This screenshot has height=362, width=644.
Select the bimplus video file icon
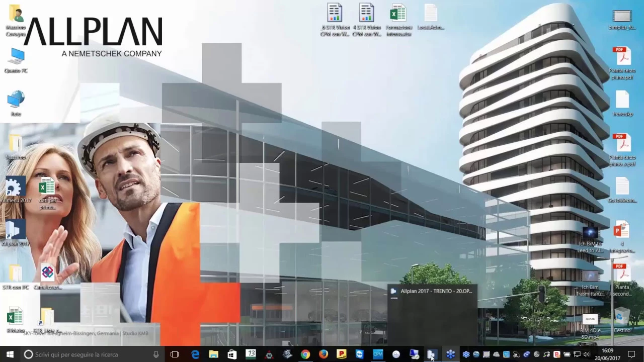(622, 19)
